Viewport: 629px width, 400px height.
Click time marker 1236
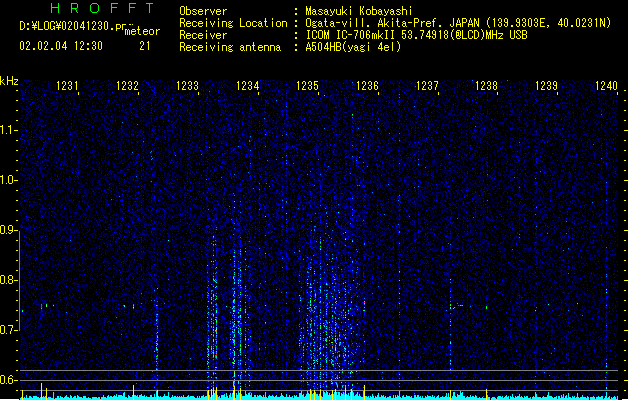[x=367, y=86]
